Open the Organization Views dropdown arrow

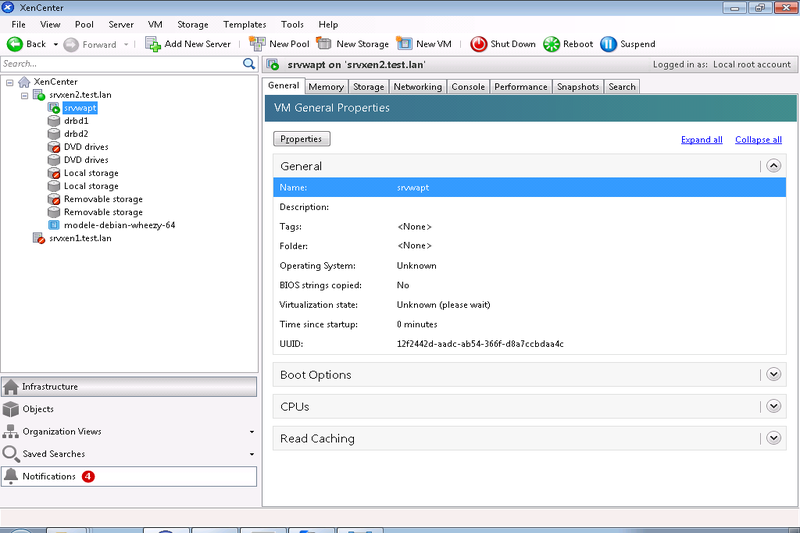click(x=252, y=432)
